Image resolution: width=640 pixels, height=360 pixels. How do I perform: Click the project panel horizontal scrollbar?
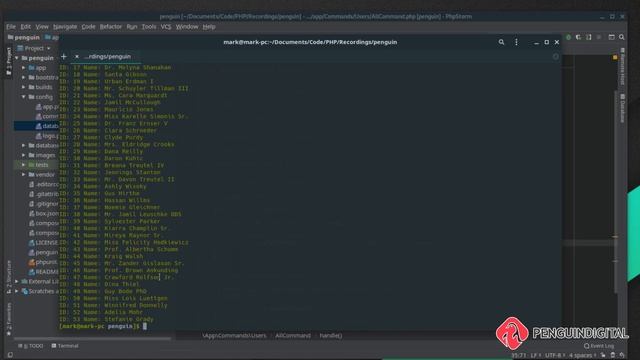[x=92, y=338]
